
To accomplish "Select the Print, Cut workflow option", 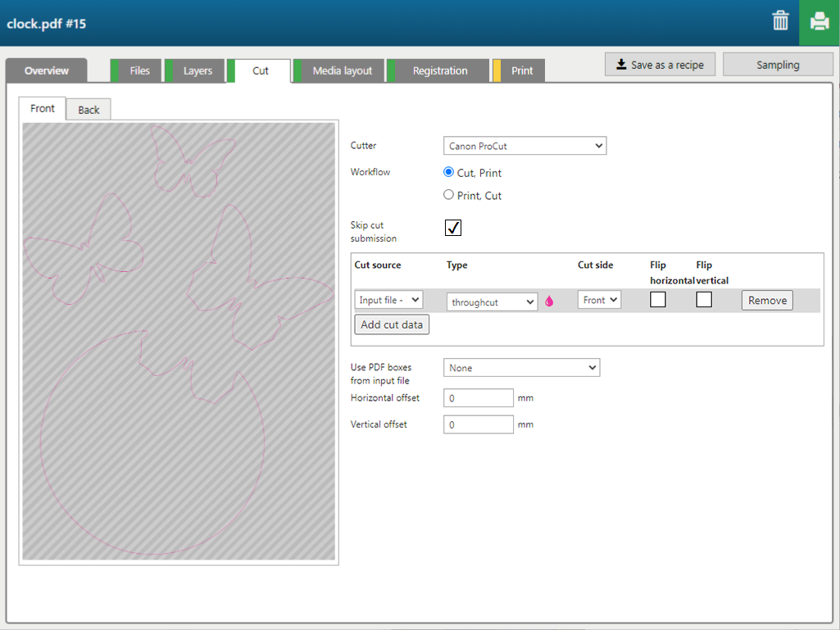I will (x=448, y=195).
